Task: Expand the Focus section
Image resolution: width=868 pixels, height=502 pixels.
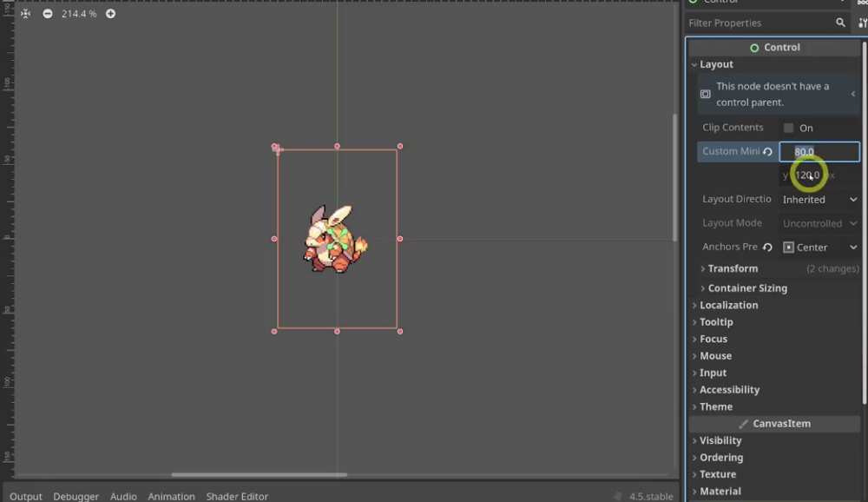Action: [713, 339]
